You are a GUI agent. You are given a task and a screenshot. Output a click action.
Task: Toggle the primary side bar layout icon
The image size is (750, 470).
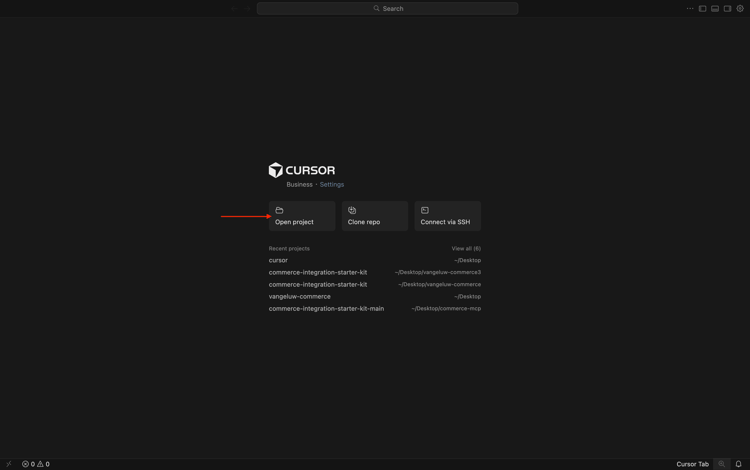click(702, 9)
